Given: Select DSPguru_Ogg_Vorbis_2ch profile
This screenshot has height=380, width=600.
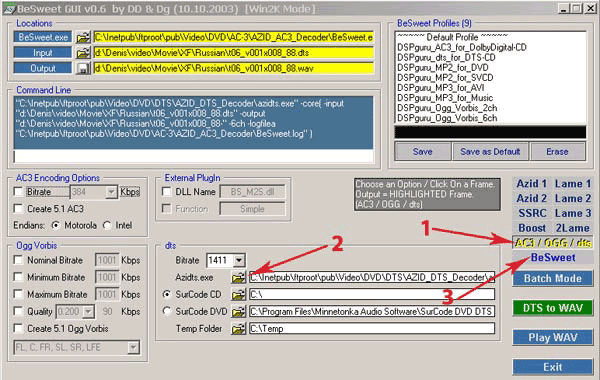Looking at the screenshot, I should coord(490,108).
